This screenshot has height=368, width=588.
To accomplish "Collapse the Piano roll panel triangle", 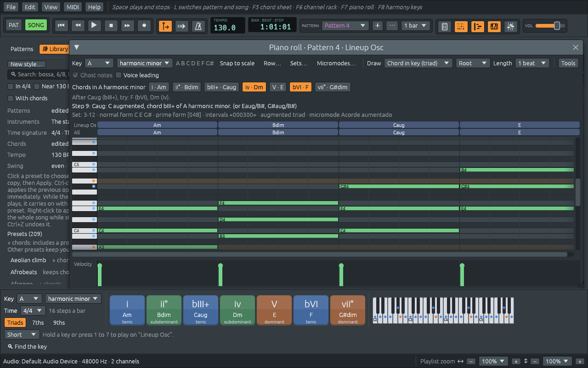I will 77,47.
